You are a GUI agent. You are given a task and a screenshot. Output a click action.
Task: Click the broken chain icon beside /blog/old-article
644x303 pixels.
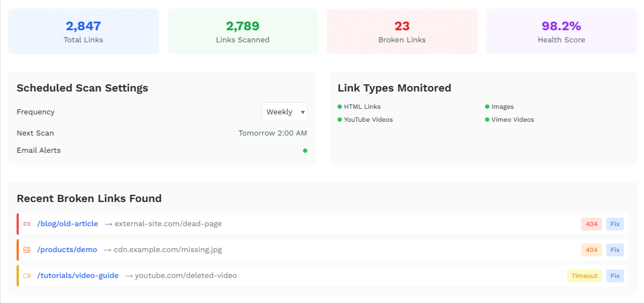coord(27,224)
